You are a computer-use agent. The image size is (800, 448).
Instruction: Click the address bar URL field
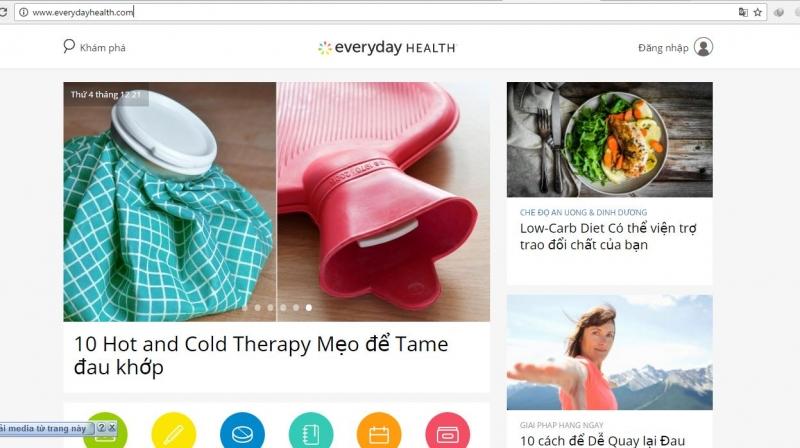tap(378, 12)
